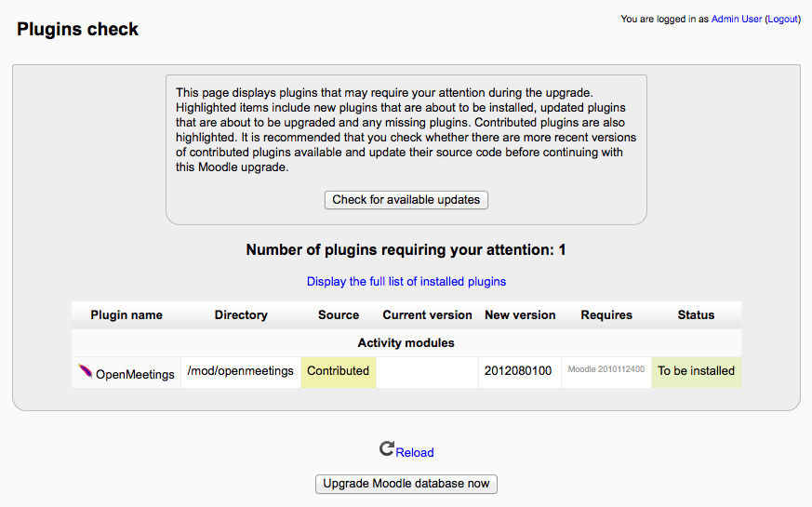Follow the Reload link
This screenshot has height=507, width=812.
coord(415,453)
